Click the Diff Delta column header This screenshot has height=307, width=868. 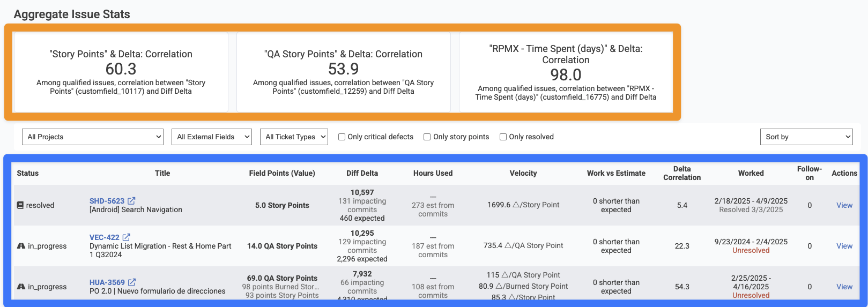362,173
